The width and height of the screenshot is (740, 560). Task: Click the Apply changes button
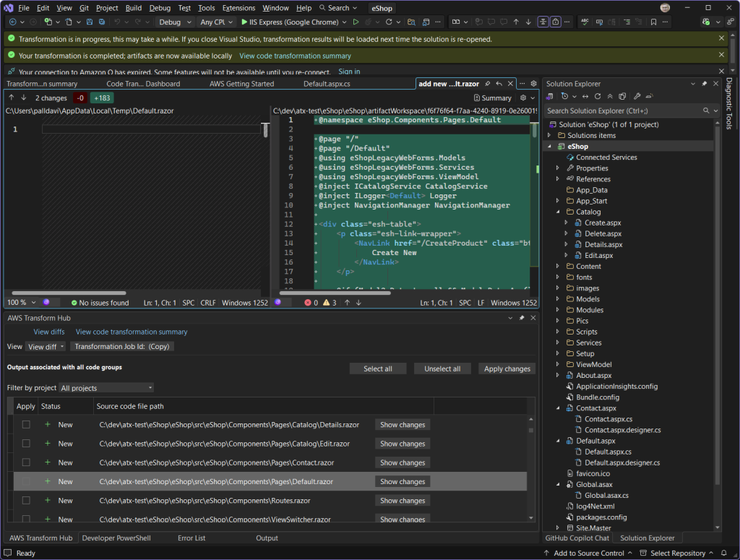(507, 369)
